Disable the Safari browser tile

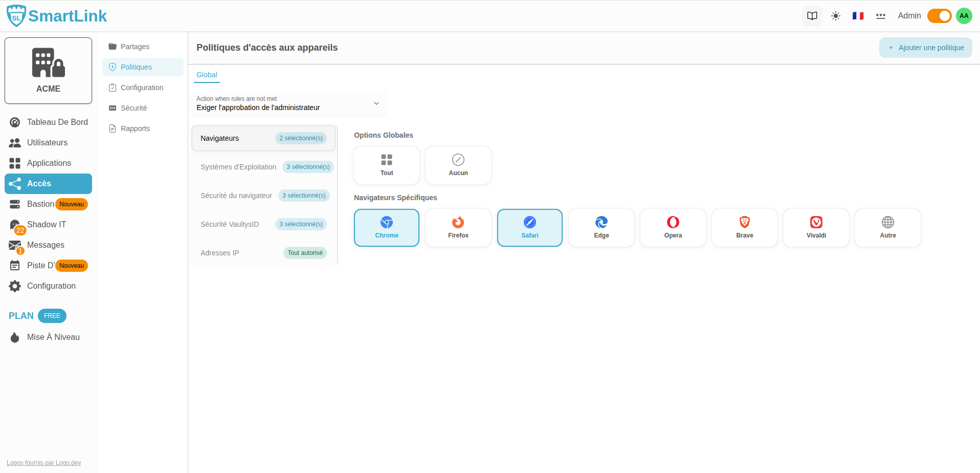tap(529, 228)
